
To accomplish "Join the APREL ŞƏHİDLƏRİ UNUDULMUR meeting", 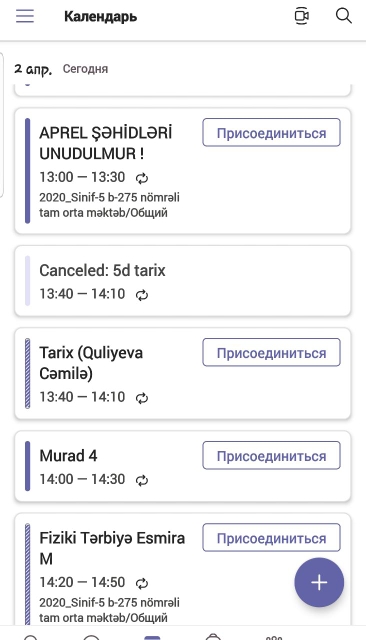I will pyautogui.click(x=271, y=133).
